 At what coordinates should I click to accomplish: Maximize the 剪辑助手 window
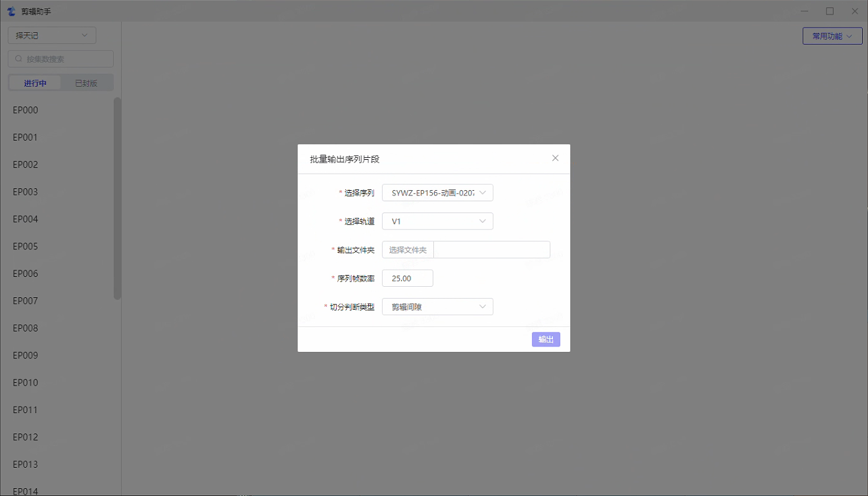(830, 11)
